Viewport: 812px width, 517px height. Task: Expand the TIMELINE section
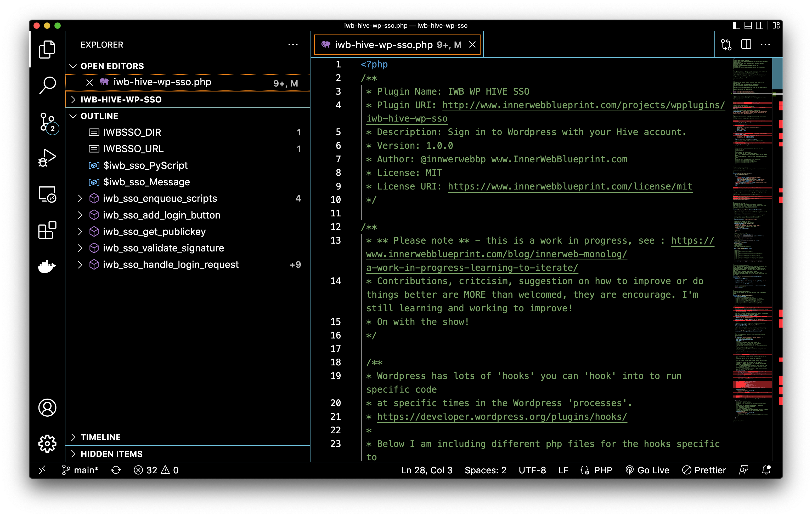[x=100, y=437]
